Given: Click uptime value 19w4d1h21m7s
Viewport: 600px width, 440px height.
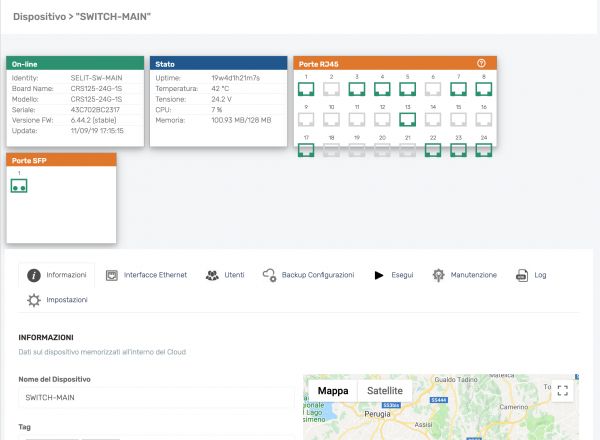Looking at the screenshot, I should click(236, 78).
